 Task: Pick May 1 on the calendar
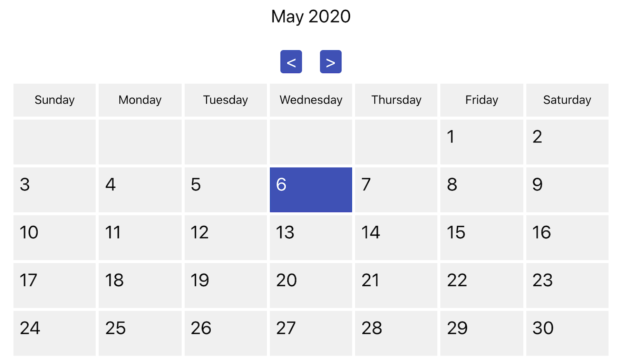pos(481,142)
